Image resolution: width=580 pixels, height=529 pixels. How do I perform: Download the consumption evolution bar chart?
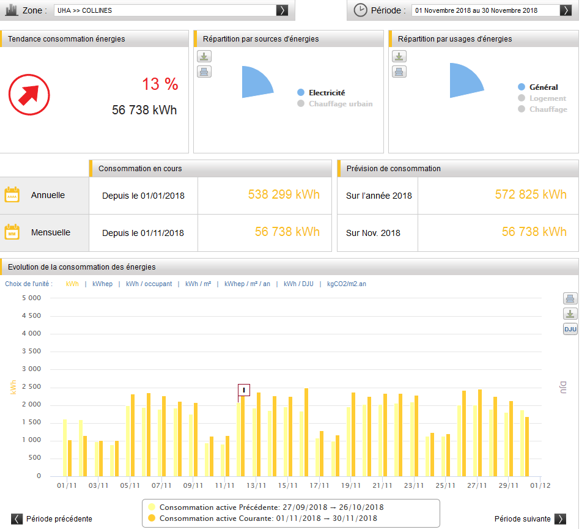point(570,314)
